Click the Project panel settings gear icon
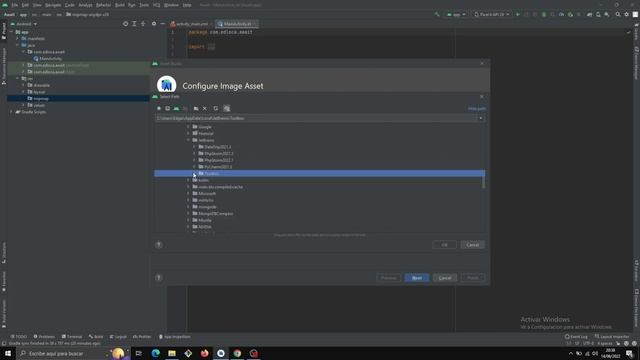The image size is (640, 360). [154, 24]
